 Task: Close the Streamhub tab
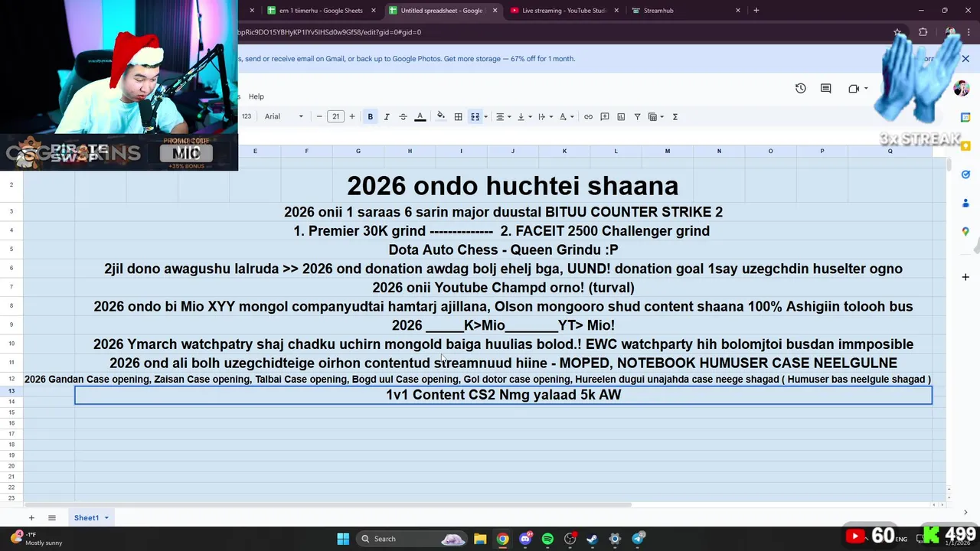click(x=738, y=11)
